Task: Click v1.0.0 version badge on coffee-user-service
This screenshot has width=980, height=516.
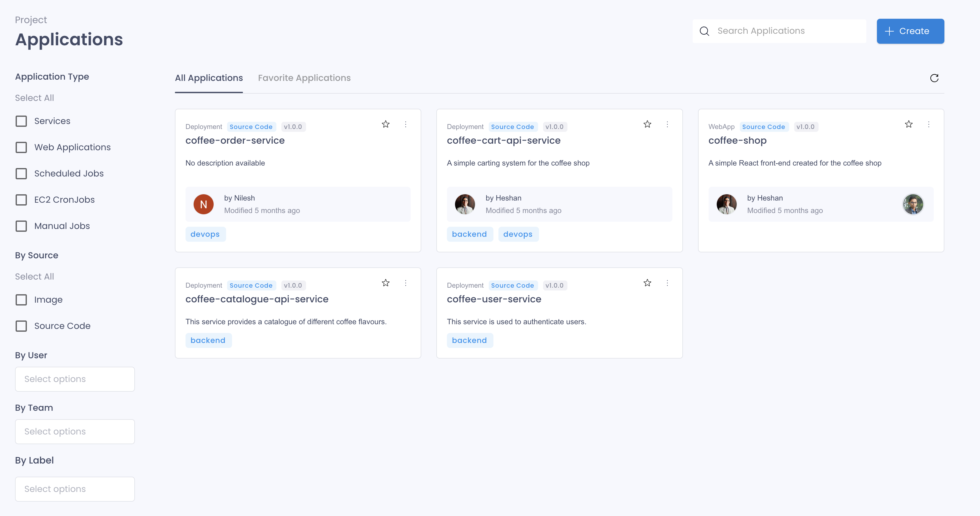Action: coord(554,285)
